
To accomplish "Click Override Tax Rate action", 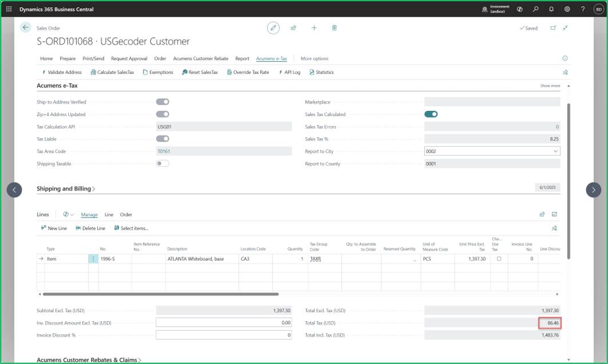I will pyautogui.click(x=248, y=73).
